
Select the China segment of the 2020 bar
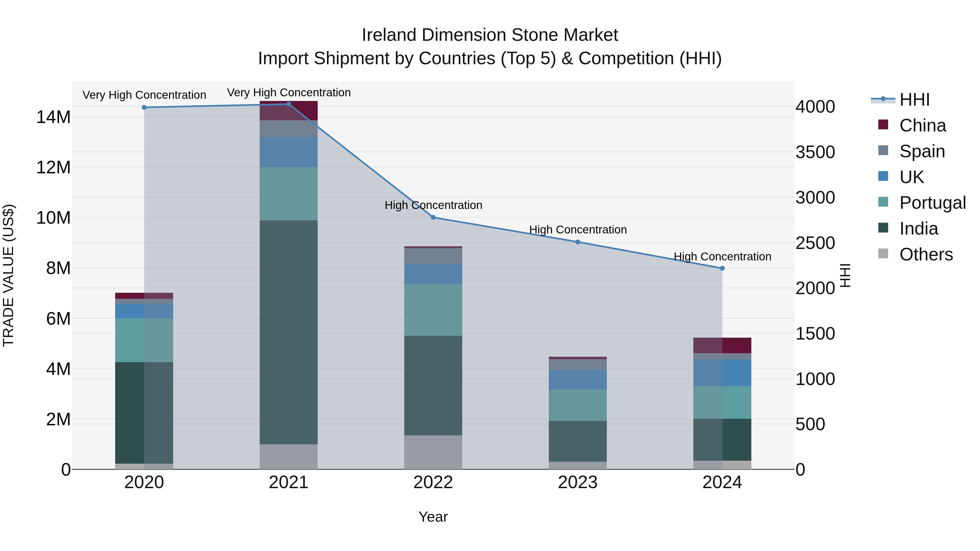(x=144, y=296)
